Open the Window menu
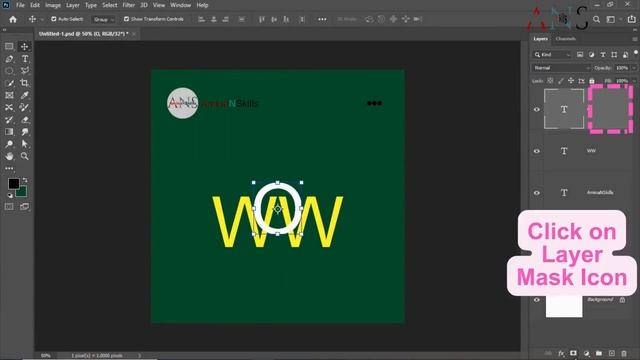The height and width of the screenshot is (360, 640). (x=180, y=5)
